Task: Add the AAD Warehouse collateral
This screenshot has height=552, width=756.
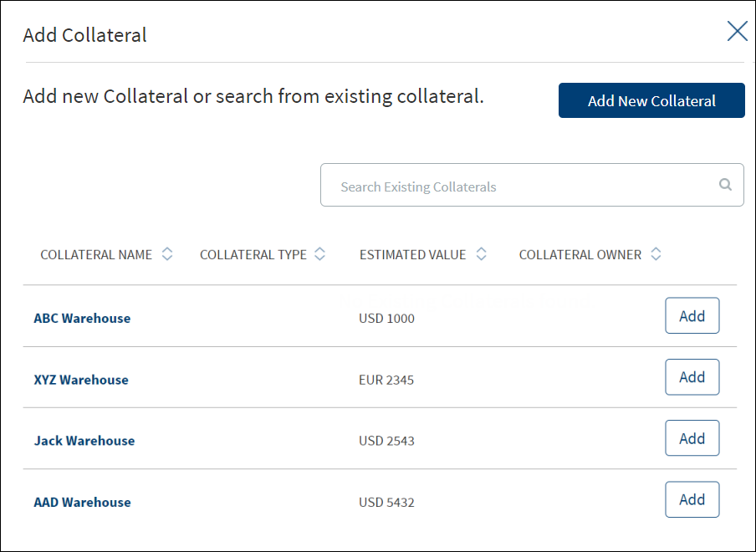Action: [x=692, y=499]
